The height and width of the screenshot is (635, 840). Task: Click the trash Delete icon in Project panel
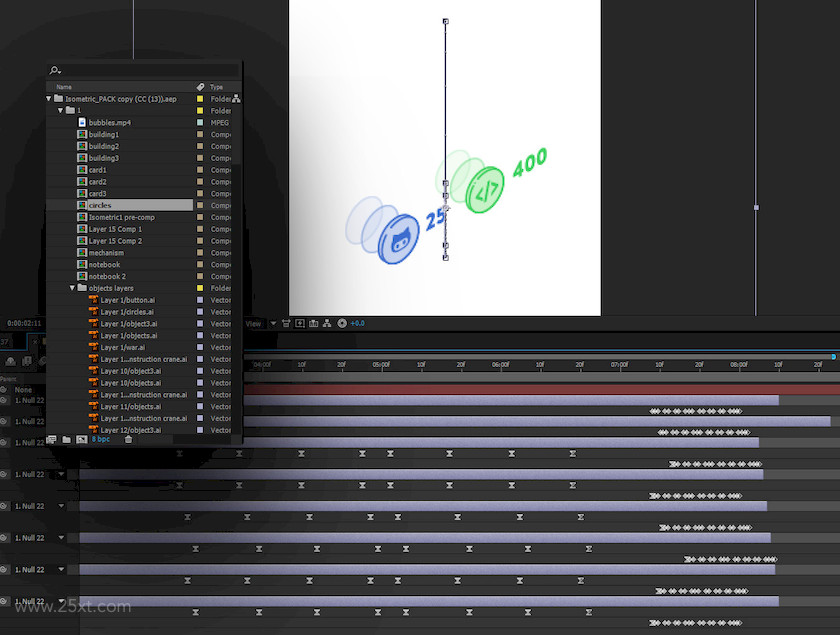(x=129, y=439)
